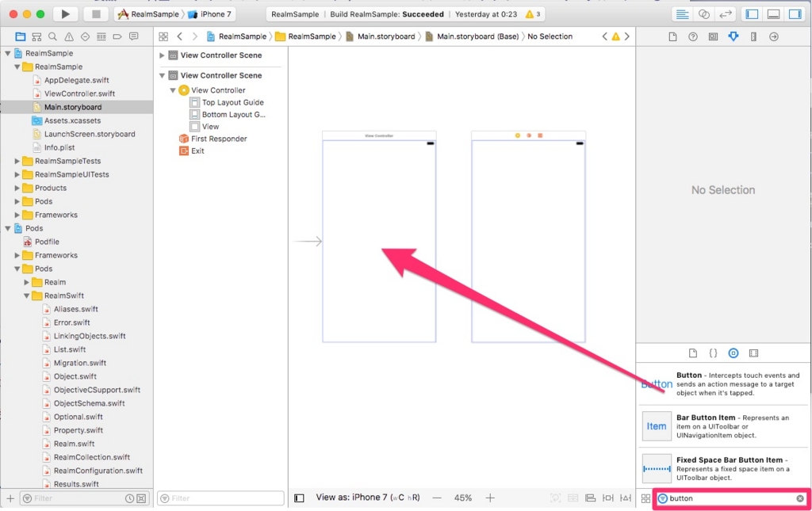Open the Find navigator
The height and width of the screenshot is (511, 812).
click(53, 36)
